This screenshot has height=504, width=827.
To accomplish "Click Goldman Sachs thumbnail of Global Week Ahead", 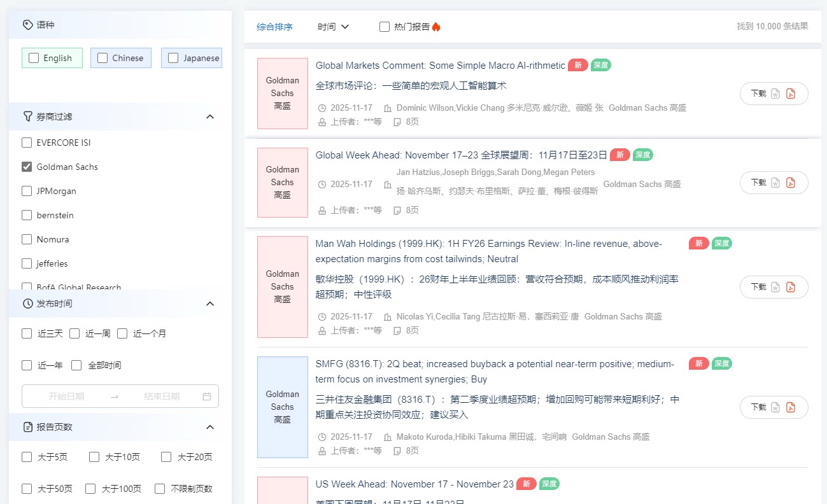I will [x=283, y=183].
